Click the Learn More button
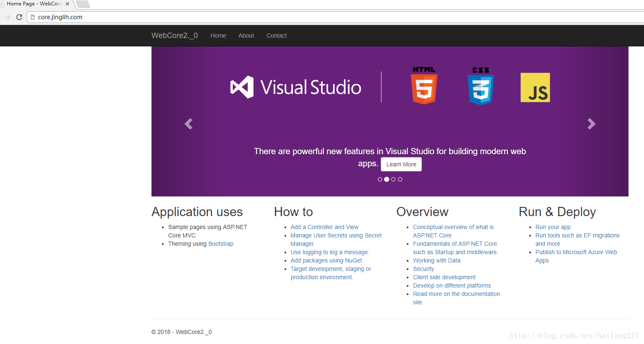The image size is (644, 344). 401,164
